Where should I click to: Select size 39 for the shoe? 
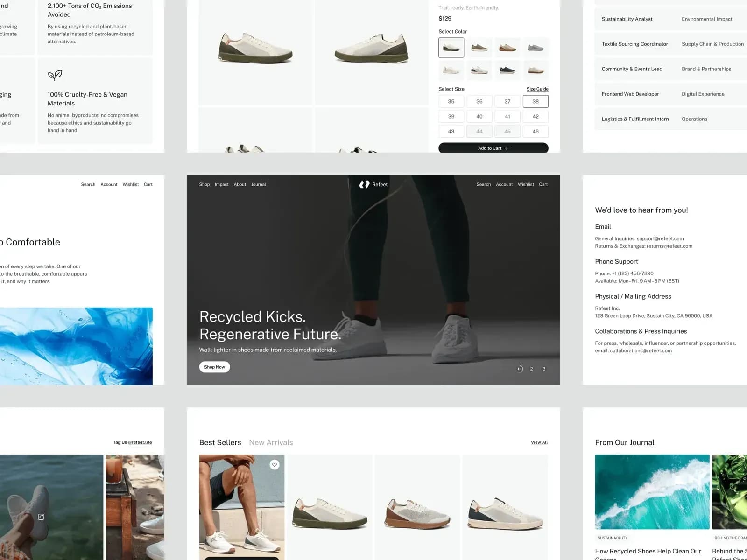pos(451,116)
